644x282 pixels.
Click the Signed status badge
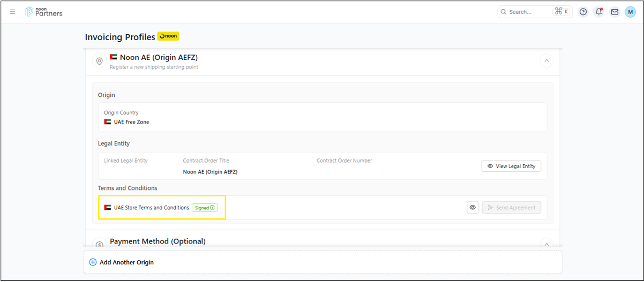tap(205, 208)
